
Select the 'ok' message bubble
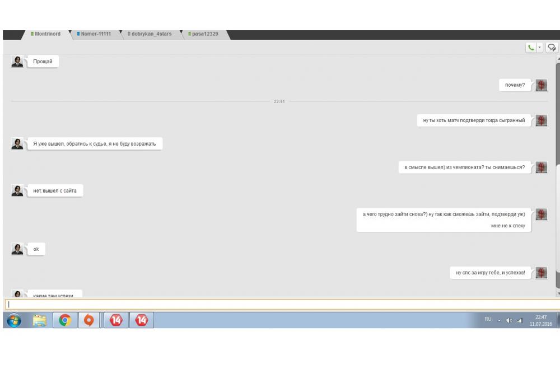[x=36, y=249]
